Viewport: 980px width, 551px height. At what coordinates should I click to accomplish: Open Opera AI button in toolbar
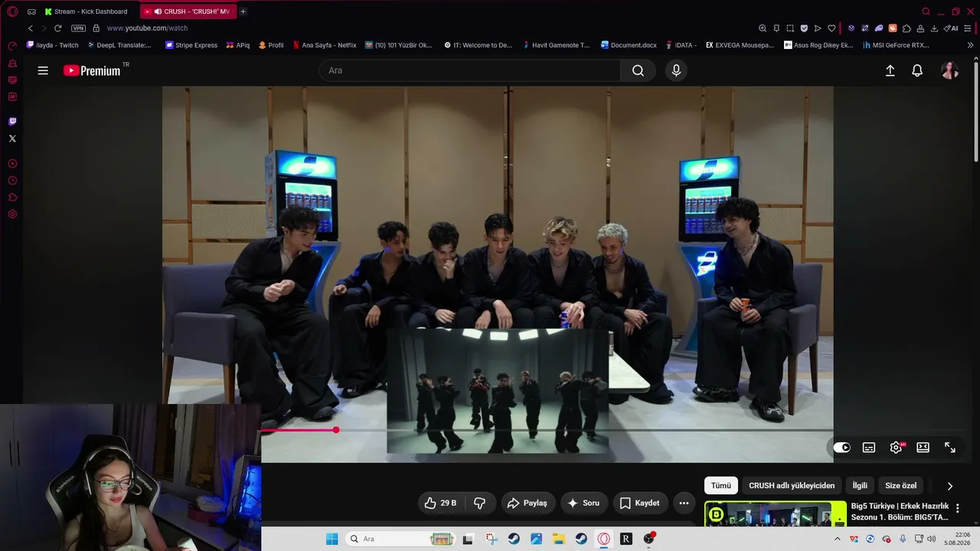952,28
